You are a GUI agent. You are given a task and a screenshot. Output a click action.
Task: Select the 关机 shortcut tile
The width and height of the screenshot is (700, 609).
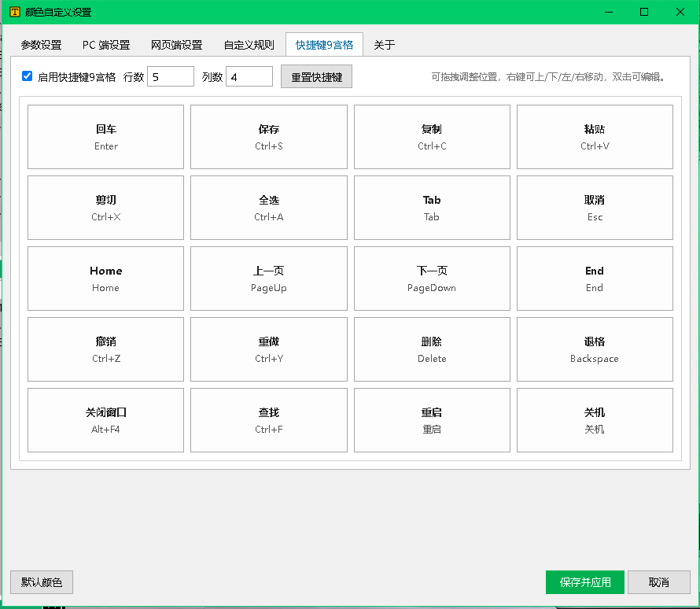[595, 420]
